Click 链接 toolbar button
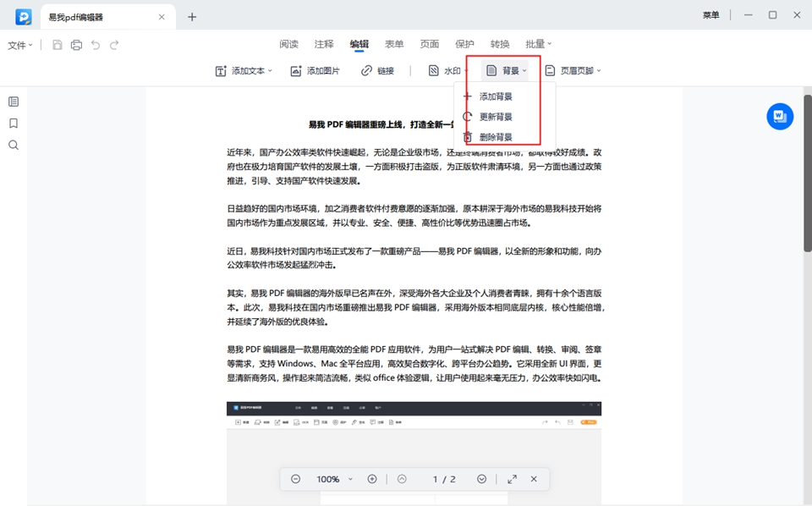 click(x=377, y=71)
